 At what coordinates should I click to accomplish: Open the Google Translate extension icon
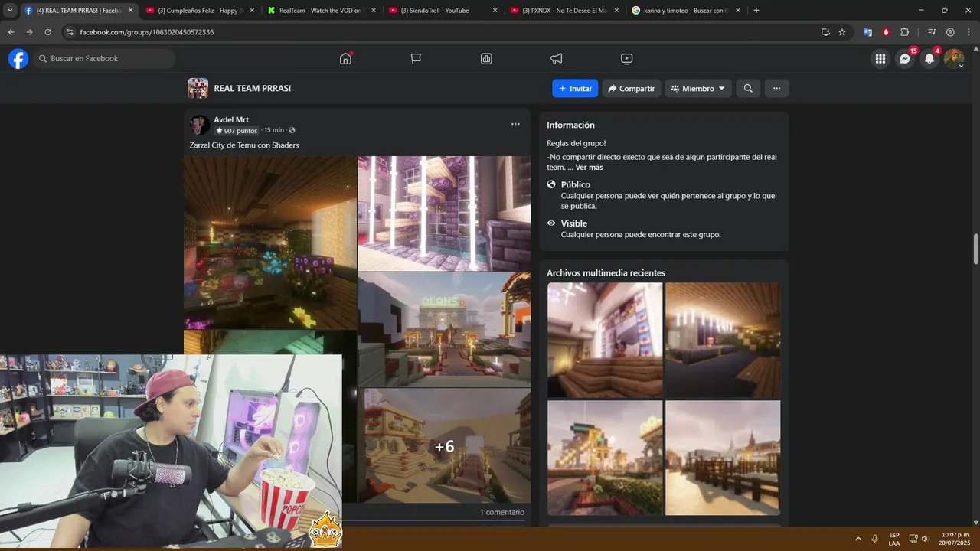click(x=867, y=32)
